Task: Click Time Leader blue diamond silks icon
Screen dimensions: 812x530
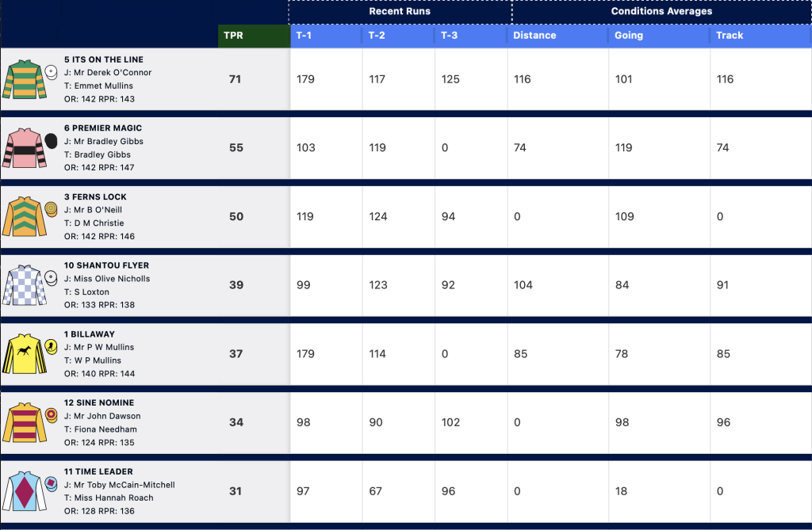Action: [25, 491]
